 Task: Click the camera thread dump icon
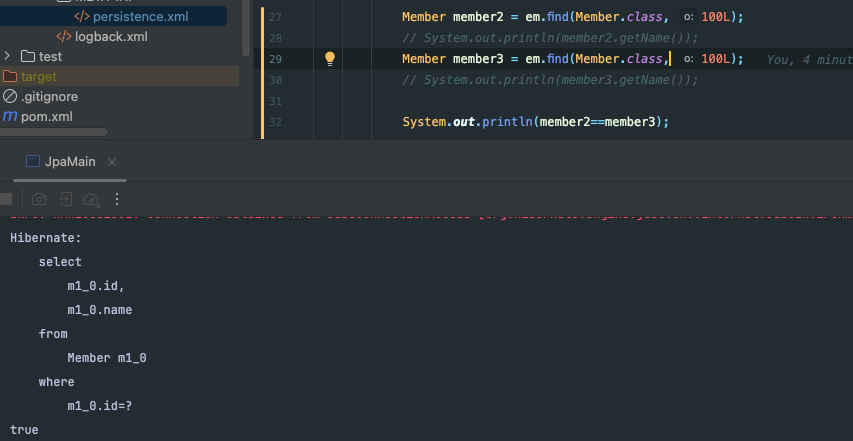pyautogui.click(x=39, y=199)
